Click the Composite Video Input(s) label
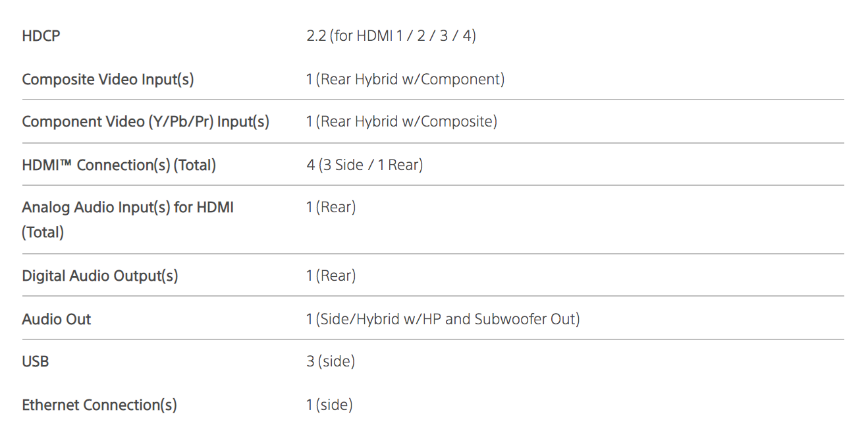The width and height of the screenshot is (868, 435). tap(108, 79)
